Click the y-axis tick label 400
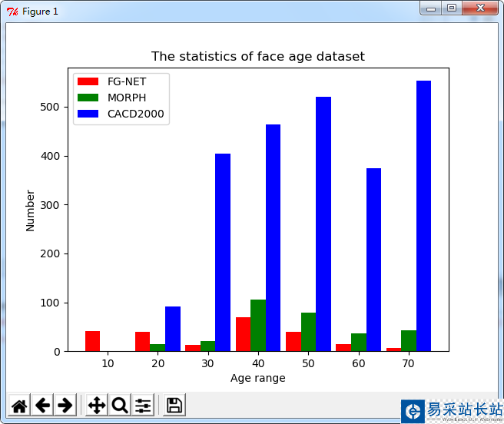The height and width of the screenshot is (424, 504). (50, 156)
